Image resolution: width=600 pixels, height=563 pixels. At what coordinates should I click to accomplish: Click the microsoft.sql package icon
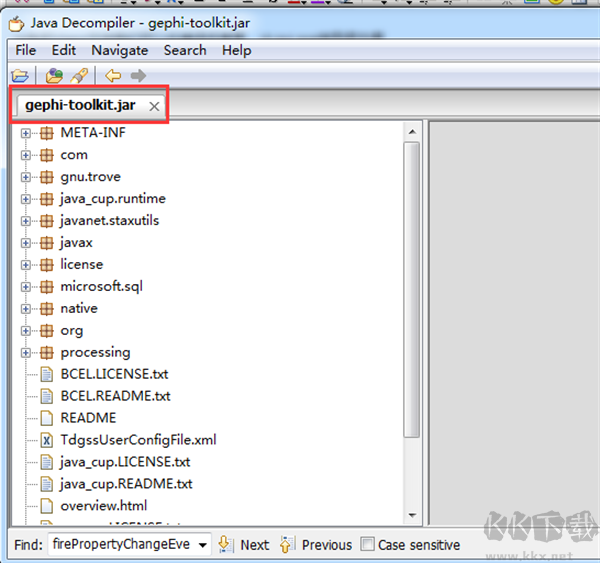(x=47, y=287)
